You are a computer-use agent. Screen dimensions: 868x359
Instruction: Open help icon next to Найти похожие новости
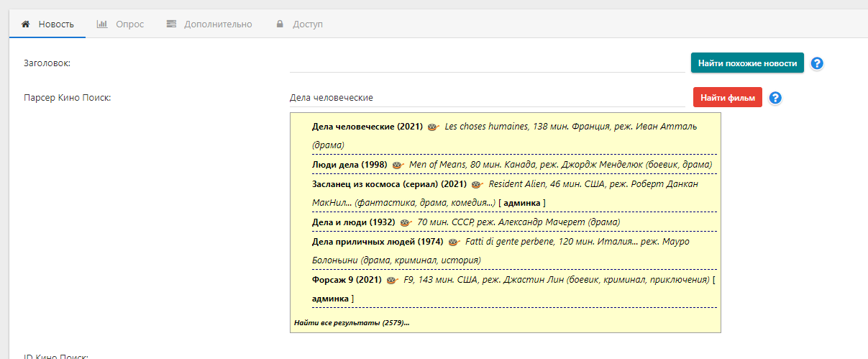pyautogui.click(x=817, y=63)
